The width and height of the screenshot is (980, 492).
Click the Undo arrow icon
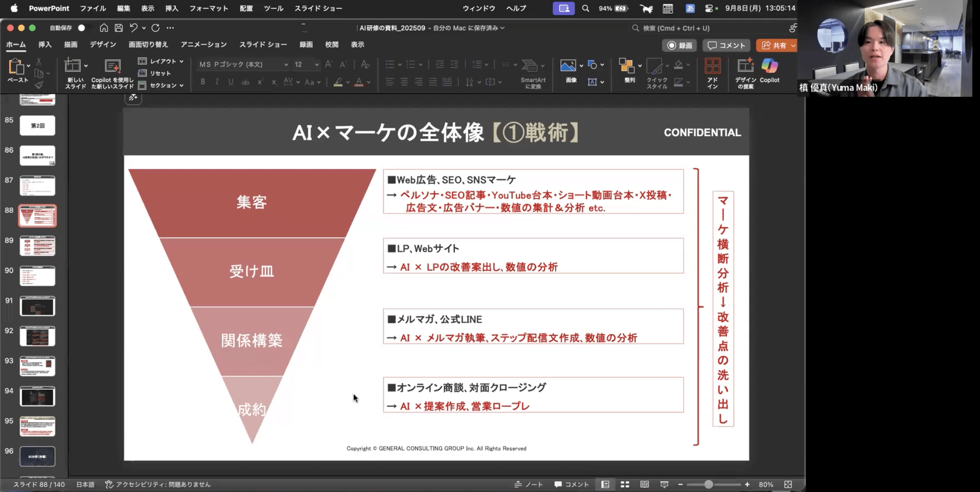133,28
